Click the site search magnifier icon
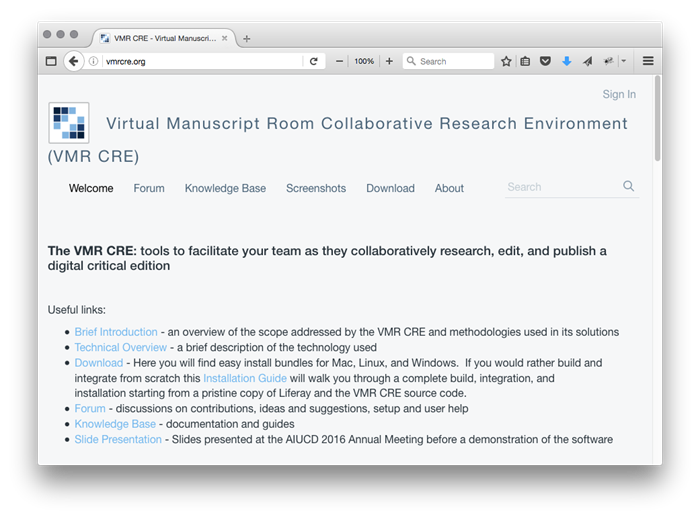This screenshot has width=700, height=519. point(628,186)
